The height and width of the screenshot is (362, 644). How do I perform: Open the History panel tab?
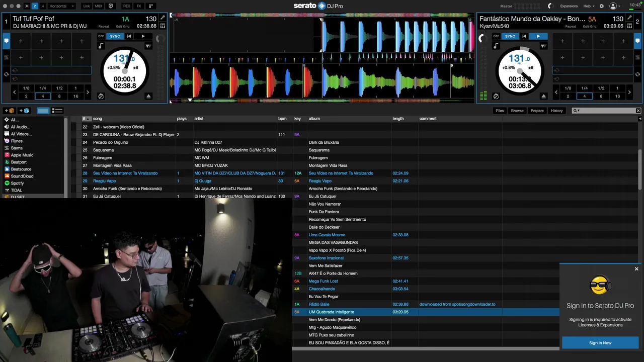(x=556, y=111)
